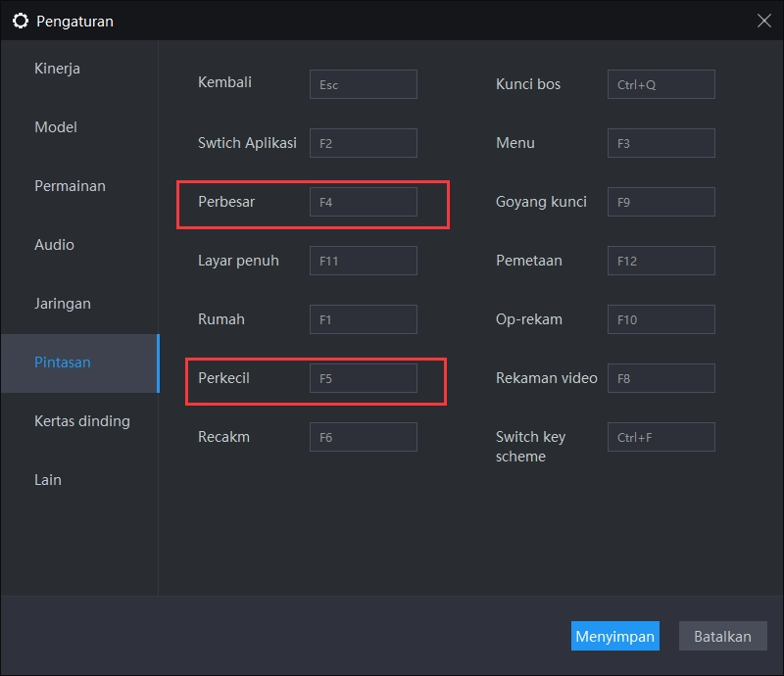Click the Kunci bos Ctrl+Q shortcut field
The width and height of the screenshot is (784, 676).
pyautogui.click(x=661, y=84)
